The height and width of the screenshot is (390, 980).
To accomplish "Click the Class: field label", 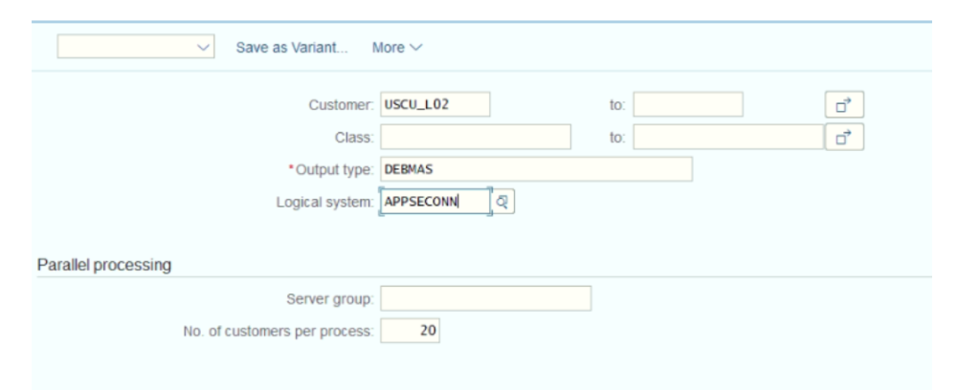I will (354, 138).
